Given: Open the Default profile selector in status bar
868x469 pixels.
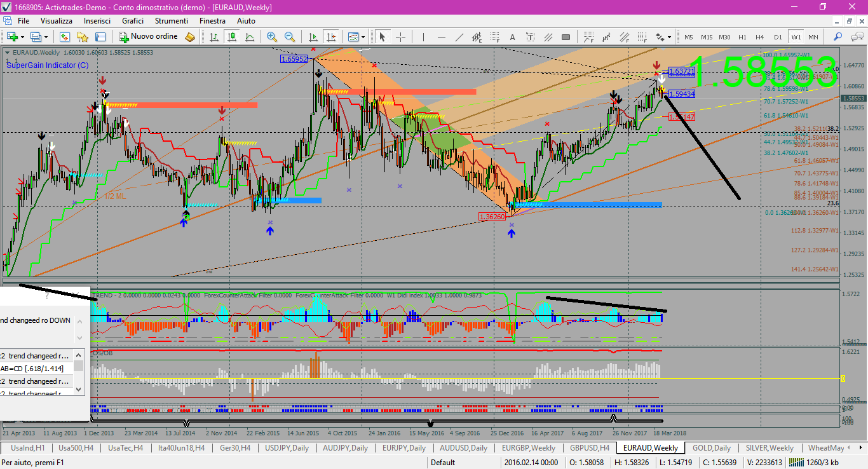Looking at the screenshot, I should 443,463.
